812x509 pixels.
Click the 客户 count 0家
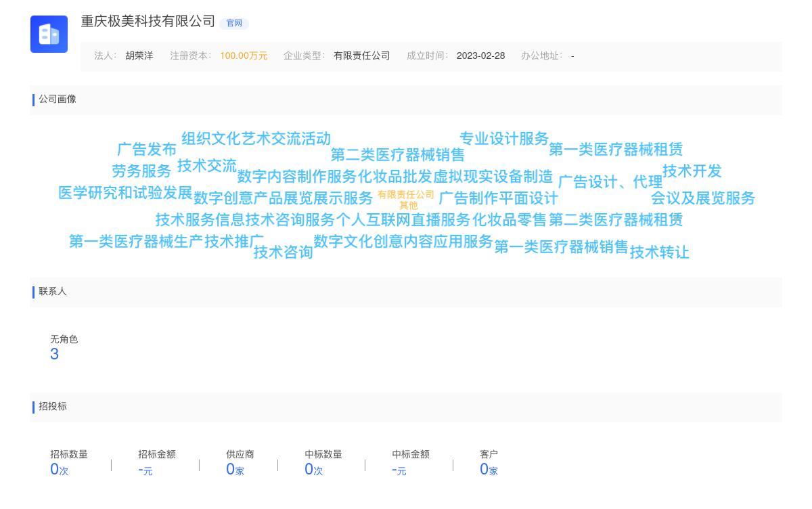tap(489, 469)
